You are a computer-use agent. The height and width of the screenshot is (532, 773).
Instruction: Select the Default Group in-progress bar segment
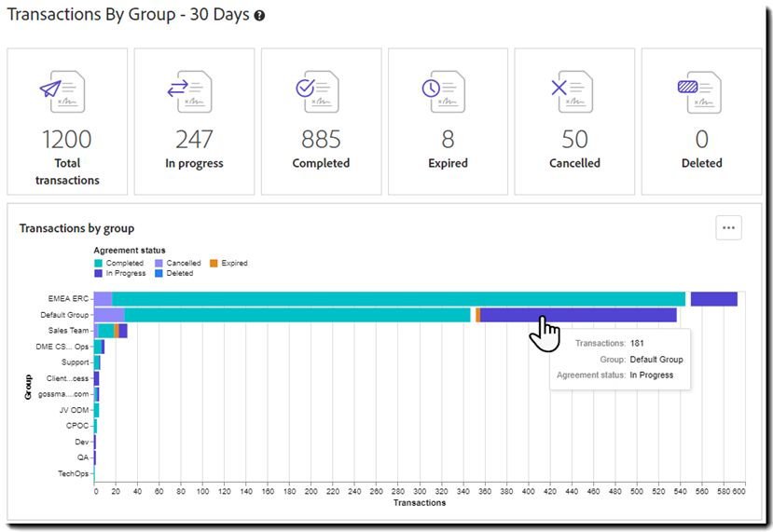click(x=578, y=315)
